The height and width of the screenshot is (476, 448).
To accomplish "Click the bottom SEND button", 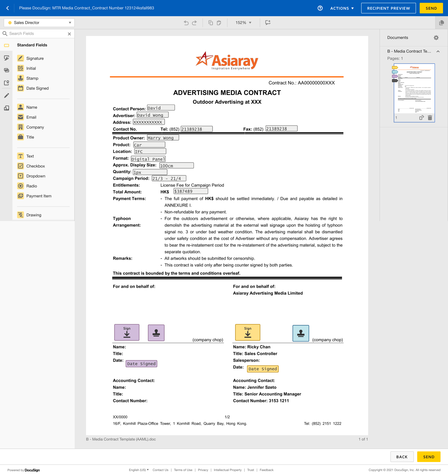I will (429, 457).
